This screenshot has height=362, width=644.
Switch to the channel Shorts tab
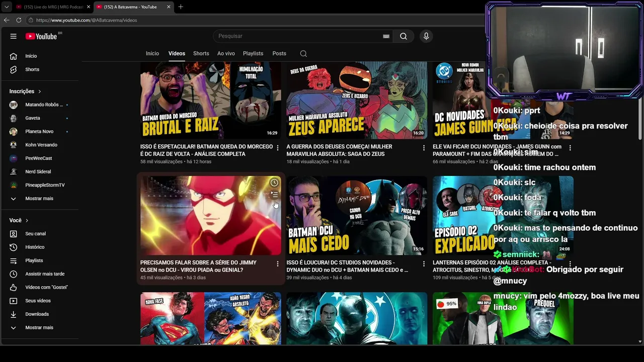[x=201, y=53]
